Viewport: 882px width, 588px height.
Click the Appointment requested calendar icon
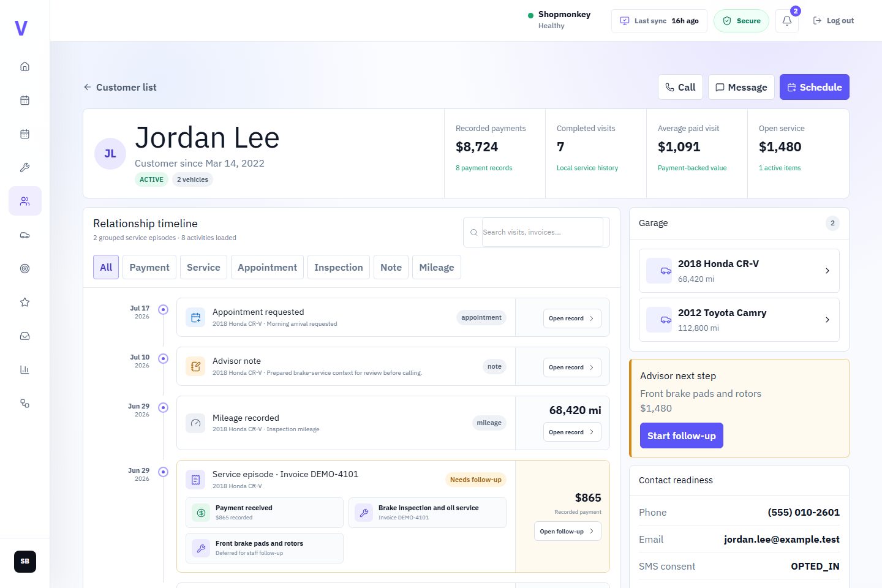(x=195, y=317)
